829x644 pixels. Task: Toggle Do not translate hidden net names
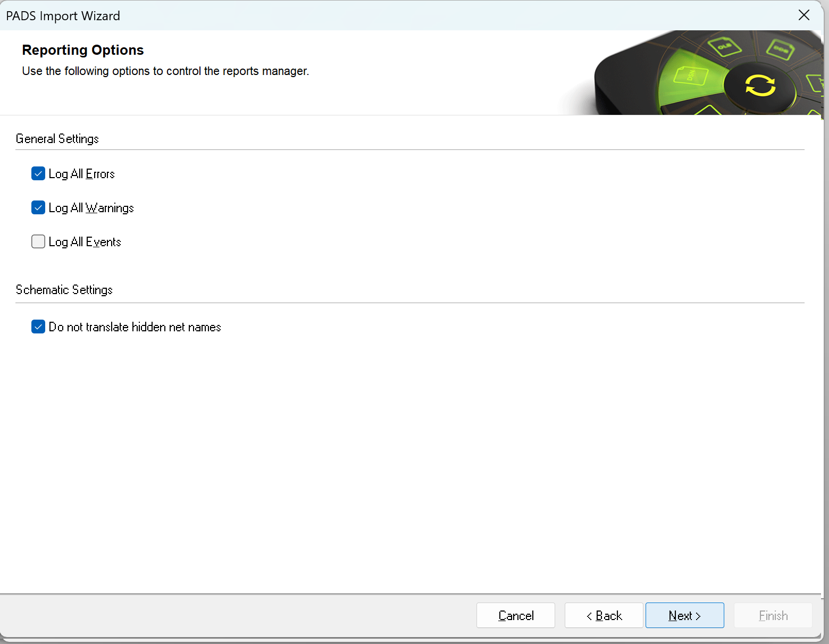[x=38, y=327]
